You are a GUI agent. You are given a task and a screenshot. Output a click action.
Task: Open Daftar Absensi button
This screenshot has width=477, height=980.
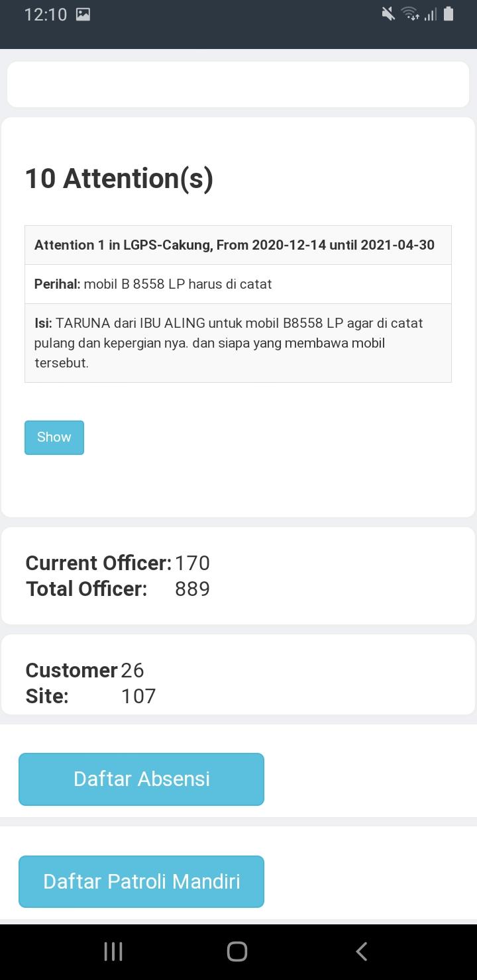[x=141, y=779]
